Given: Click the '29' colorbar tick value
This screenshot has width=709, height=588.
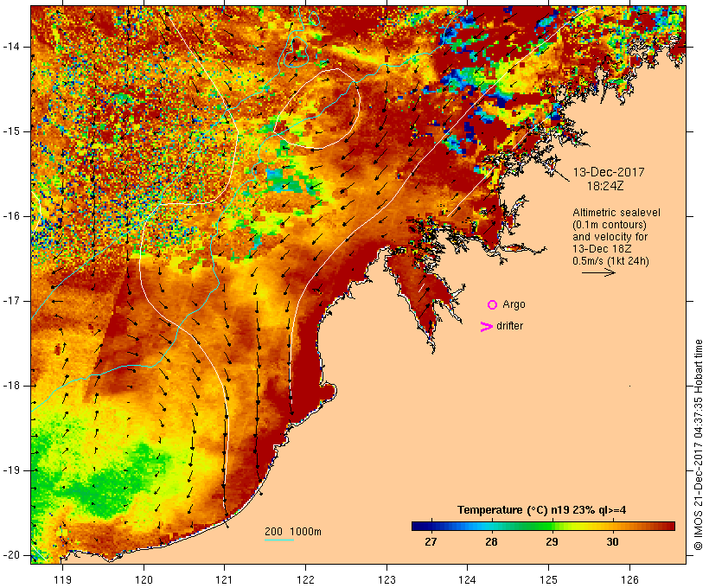Looking at the screenshot, I should click(x=553, y=542).
